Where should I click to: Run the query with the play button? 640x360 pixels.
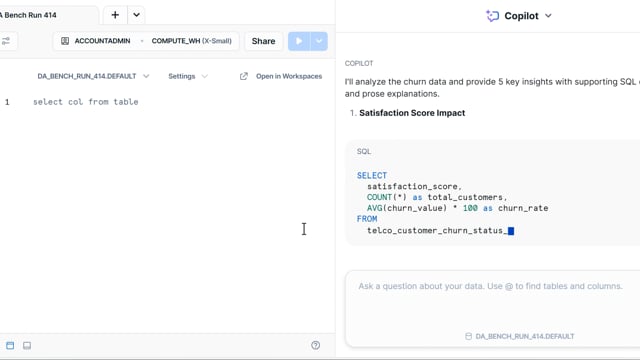pyautogui.click(x=299, y=41)
